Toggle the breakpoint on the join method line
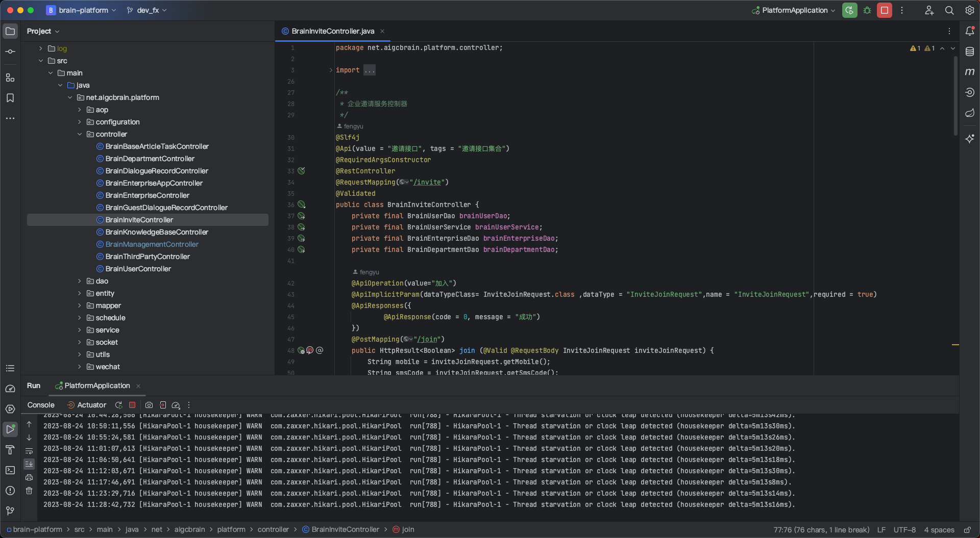Screen dimensions: 980x538 tap(310, 350)
